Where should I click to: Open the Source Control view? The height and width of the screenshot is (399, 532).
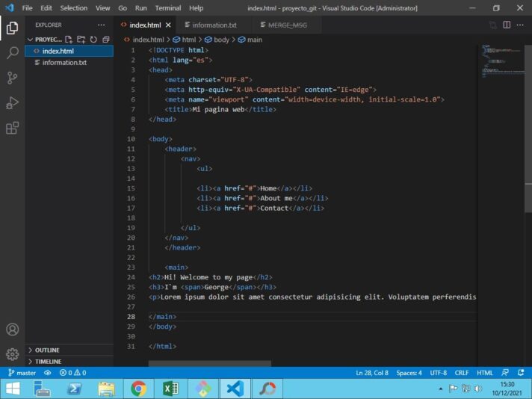pyautogui.click(x=12, y=78)
